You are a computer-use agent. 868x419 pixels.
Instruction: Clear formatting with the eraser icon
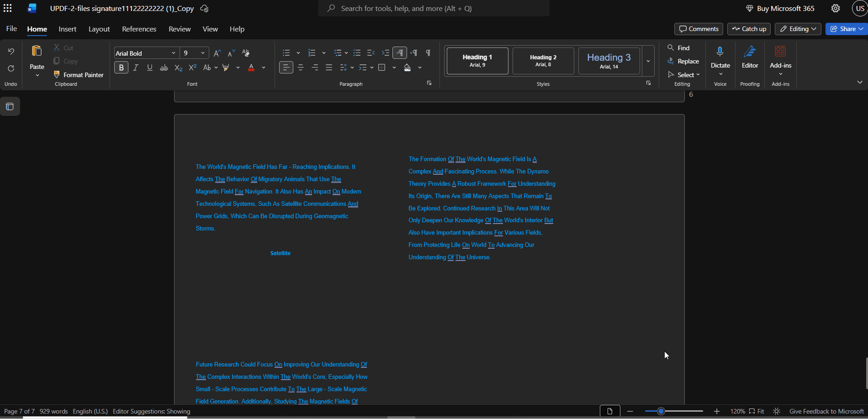[x=246, y=53]
